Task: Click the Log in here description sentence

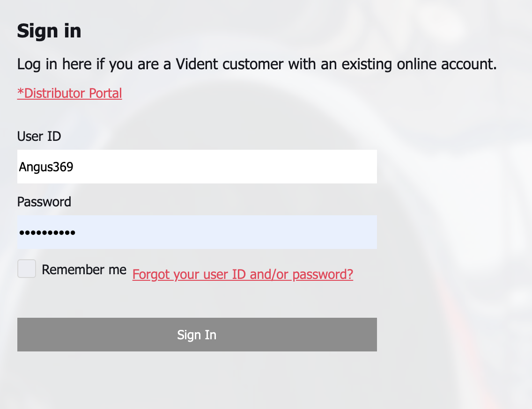Action: tap(257, 65)
